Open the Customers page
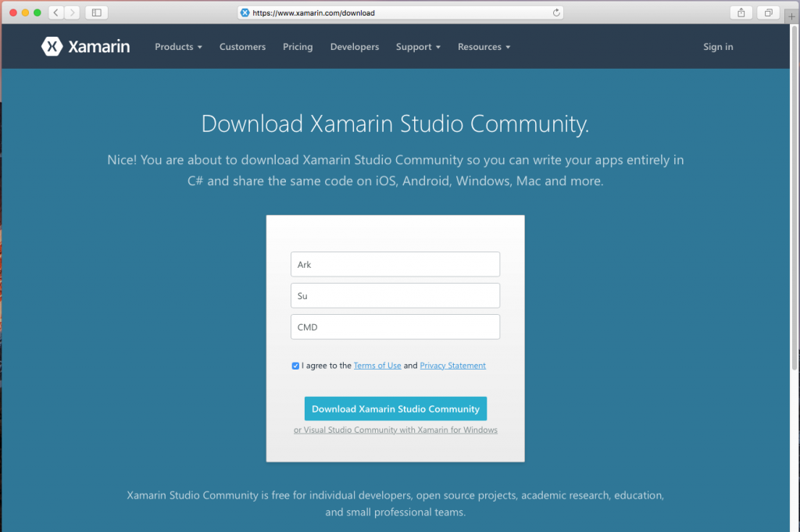The width and height of the screenshot is (800, 532). pos(242,47)
